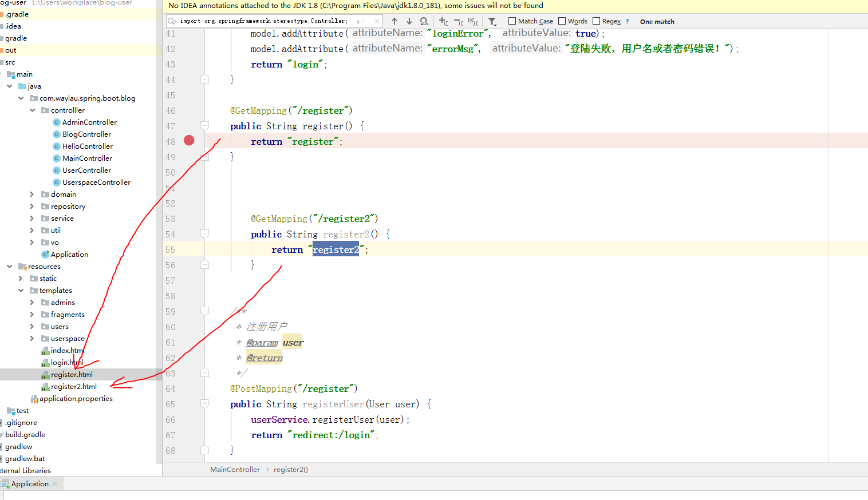Select all occurrences icon in find bar
The width and height of the screenshot is (868, 500).
click(473, 21)
